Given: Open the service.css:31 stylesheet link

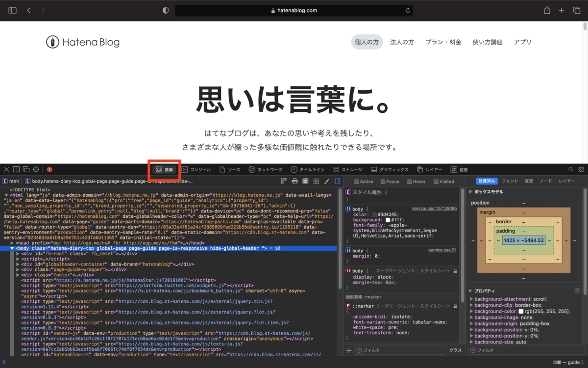Looking at the screenshot, I should [442, 249].
